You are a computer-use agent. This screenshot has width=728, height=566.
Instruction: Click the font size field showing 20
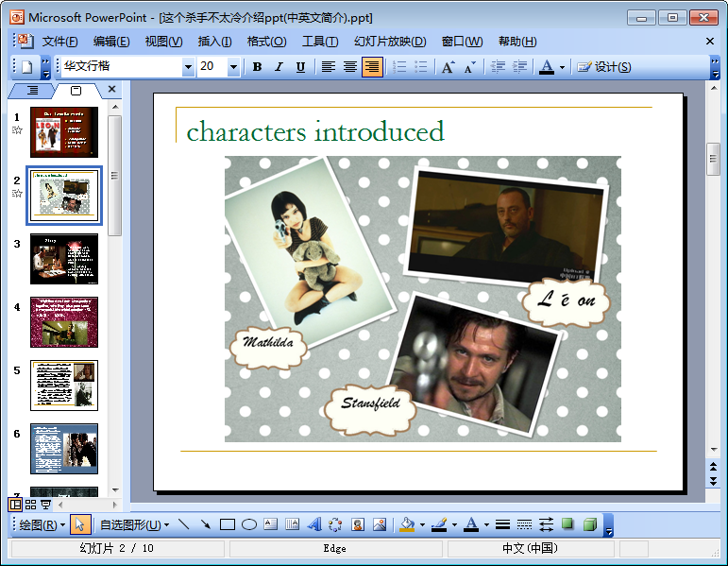point(212,66)
